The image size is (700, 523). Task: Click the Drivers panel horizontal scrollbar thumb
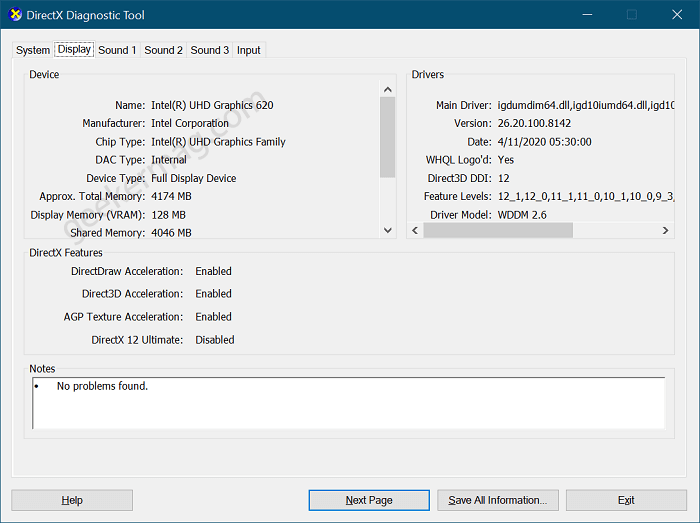click(x=498, y=230)
